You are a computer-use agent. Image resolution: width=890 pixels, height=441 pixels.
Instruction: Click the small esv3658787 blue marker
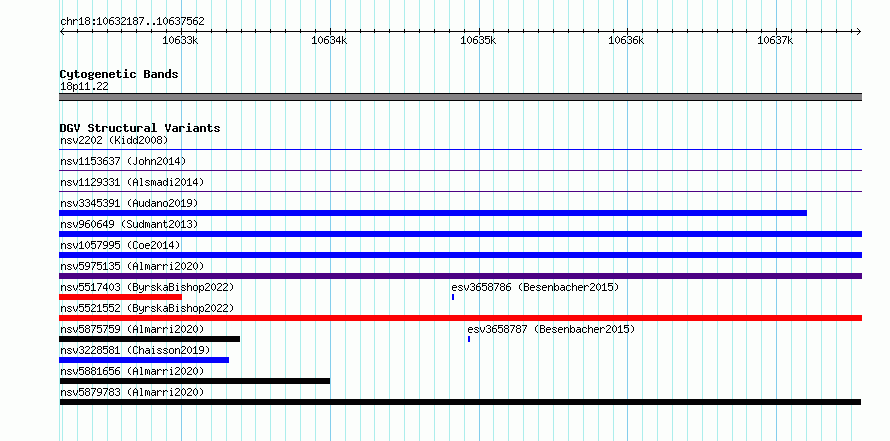469,339
